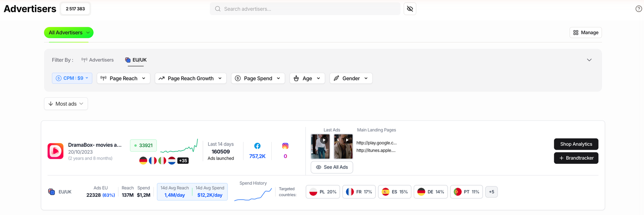
Task: Click the Facebook icon
Action: 257,146
